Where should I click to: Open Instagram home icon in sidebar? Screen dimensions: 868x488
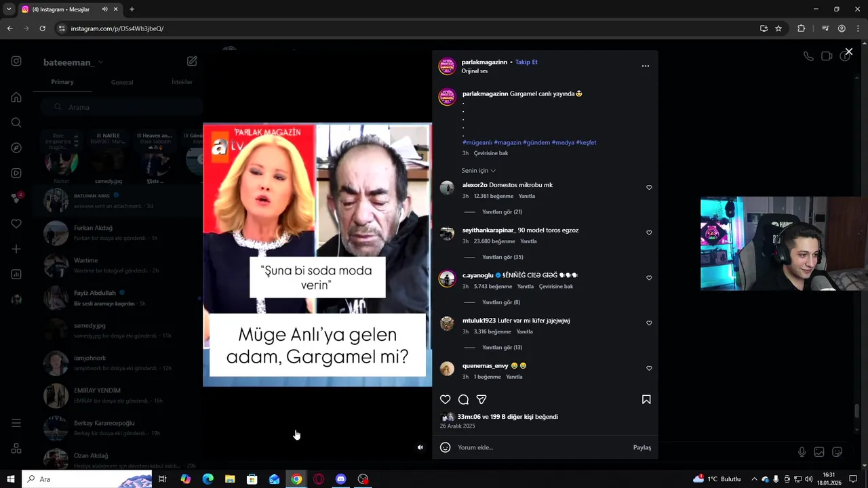click(x=16, y=98)
